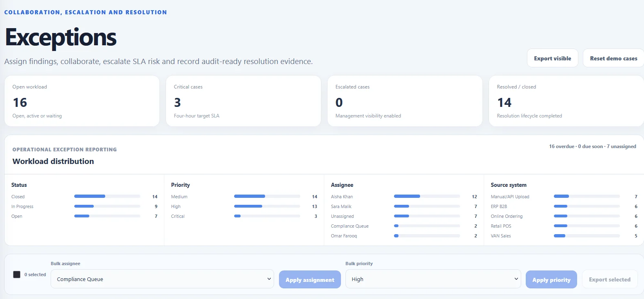Click the 'Exceptions' page title
Image resolution: width=644 pixels, height=299 pixels.
tap(61, 38)
